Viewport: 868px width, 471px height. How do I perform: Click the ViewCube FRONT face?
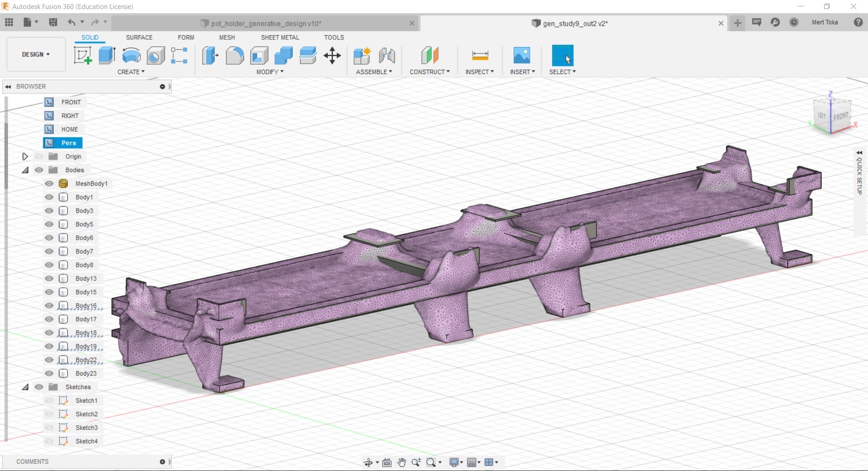click(x=840, y=117)
